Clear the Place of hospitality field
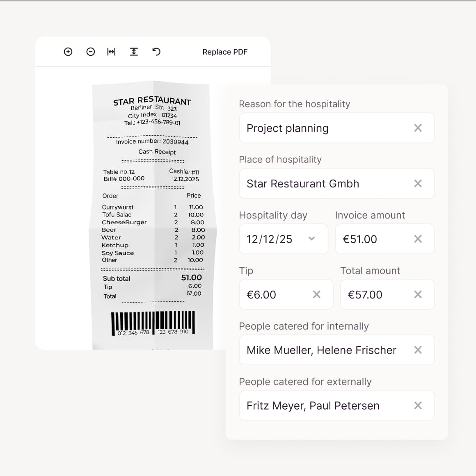The width and height of the screenshot is (476, 476). [418, 184]
